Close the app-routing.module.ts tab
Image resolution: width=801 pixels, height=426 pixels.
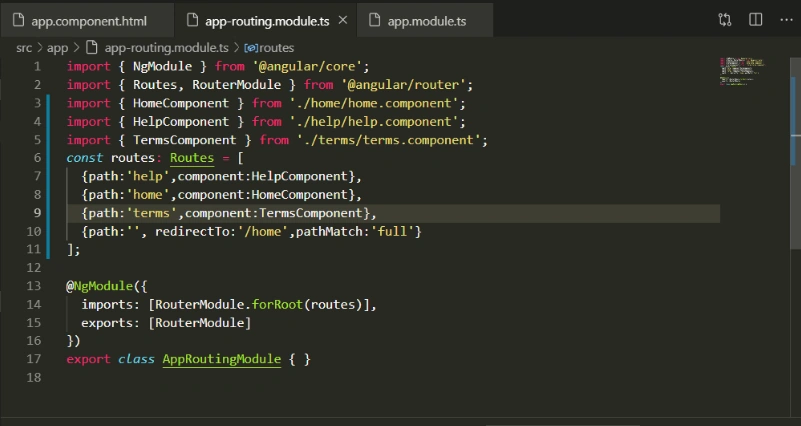[x=343, y=20]
